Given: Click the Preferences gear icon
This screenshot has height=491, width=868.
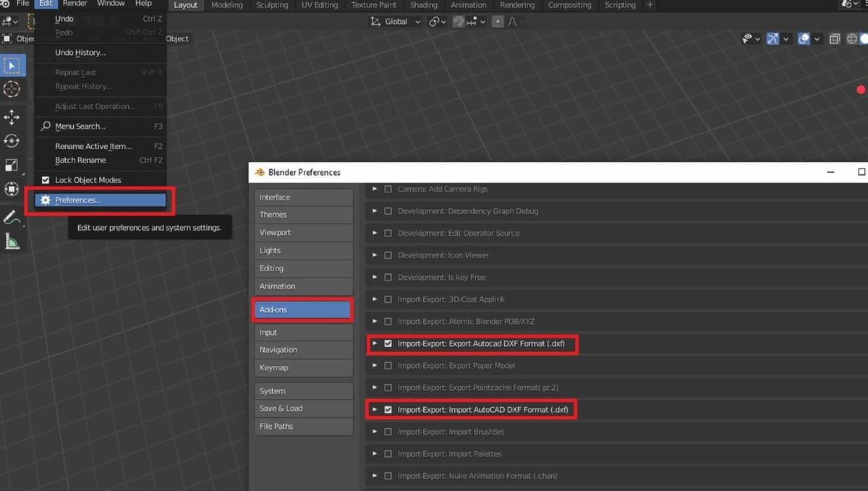Looking at the screenshot, I should point(46,200).
